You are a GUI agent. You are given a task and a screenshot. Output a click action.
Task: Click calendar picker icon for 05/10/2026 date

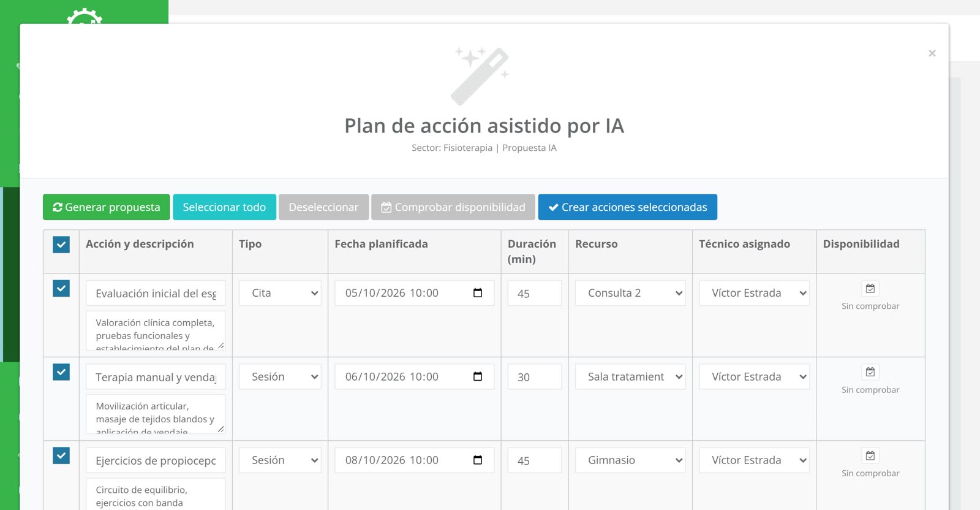pyautogui.click(x=478, y=293)
